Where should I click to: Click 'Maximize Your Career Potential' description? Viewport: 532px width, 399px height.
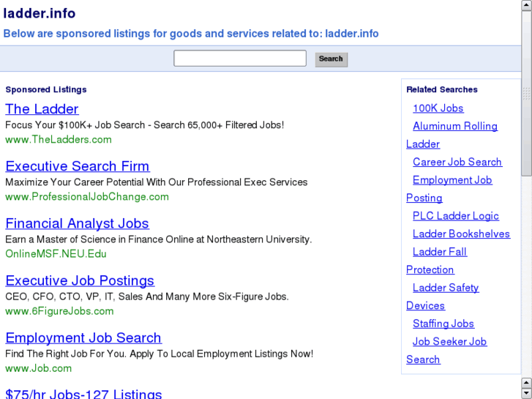click(x=157, y=182)
